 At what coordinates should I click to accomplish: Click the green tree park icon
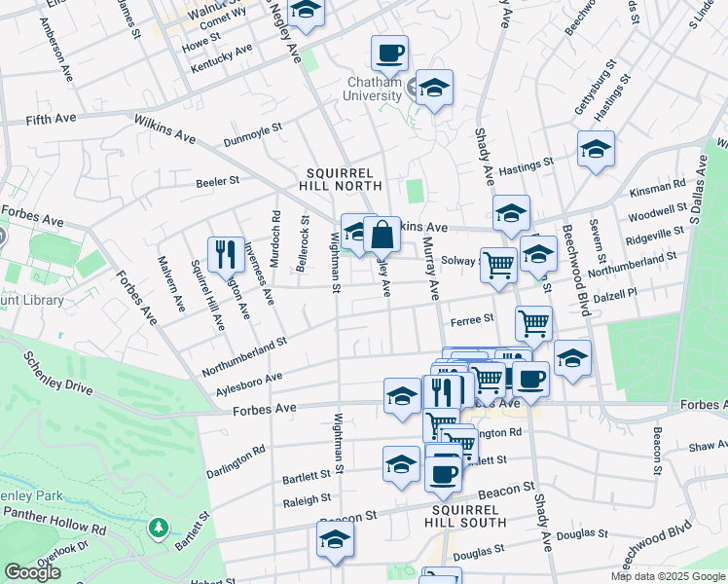[x=159, y=529]
